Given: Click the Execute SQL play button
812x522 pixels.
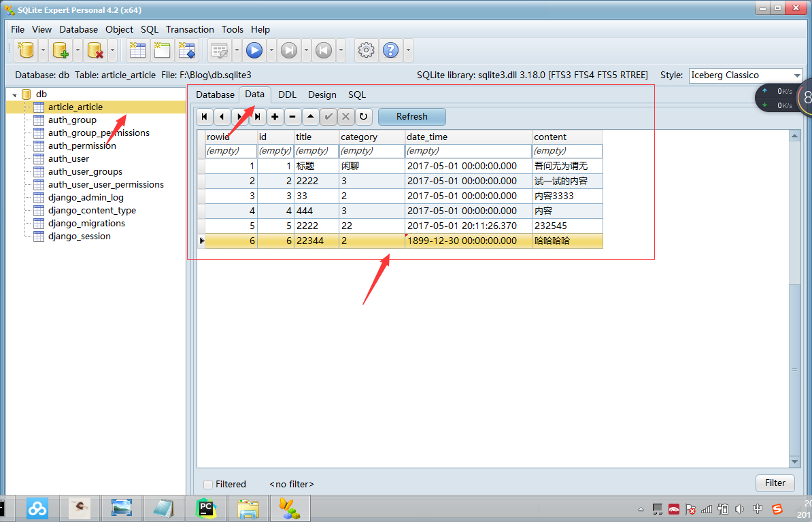Looking at the screenshot, I should (x=254, y=50).
